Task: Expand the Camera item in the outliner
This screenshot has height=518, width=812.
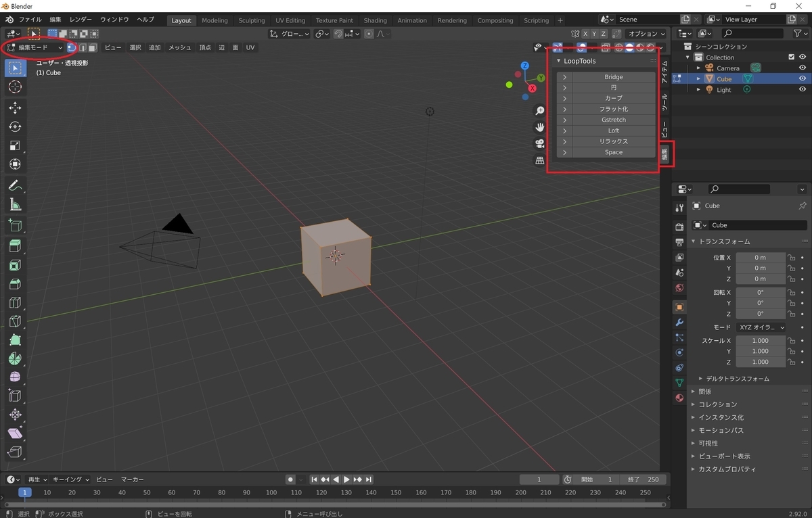Action: pyautogui.click(x=698, y=68)
